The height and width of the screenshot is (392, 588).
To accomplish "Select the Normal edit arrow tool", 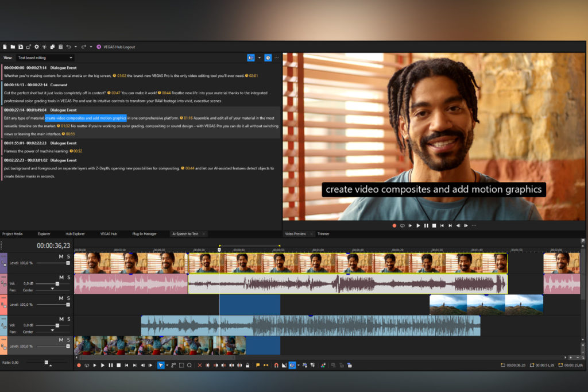I will point(161,366).
